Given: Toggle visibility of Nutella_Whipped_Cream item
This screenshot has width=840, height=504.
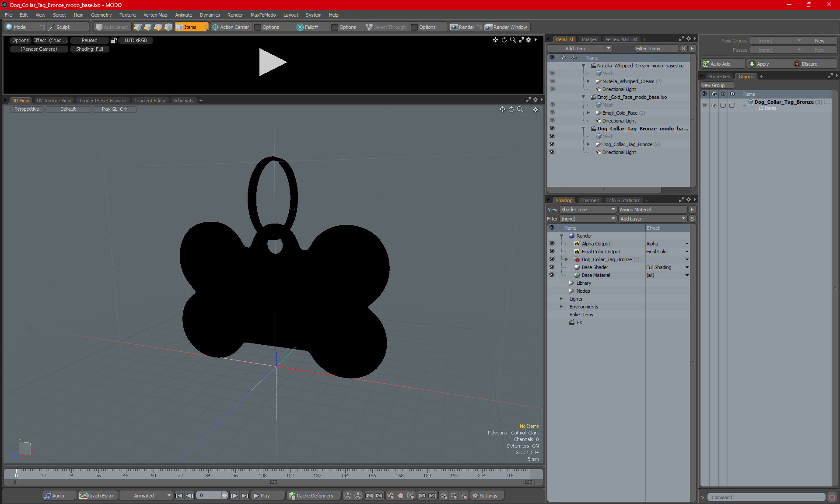Looking at the screenshot, I should click(552, 81).
